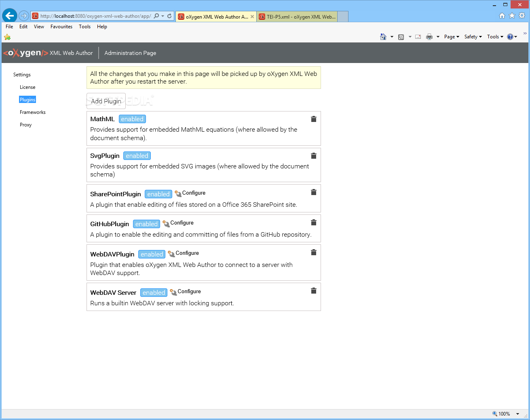Click trash icon for SvgPlugin
This screenshot has height=420, width=530.
[313, 156]
